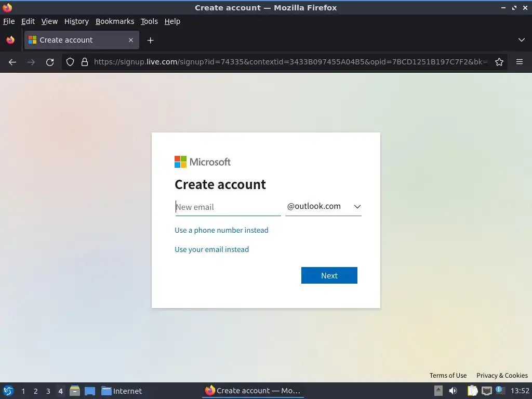Open the tracking protection shield icon
This screenshot has width=532, height=399.
(70, 62)
